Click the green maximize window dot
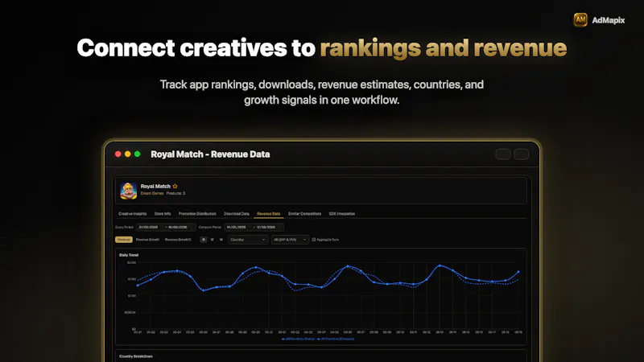Screen dimensions: 644x362 coord(138,154)
